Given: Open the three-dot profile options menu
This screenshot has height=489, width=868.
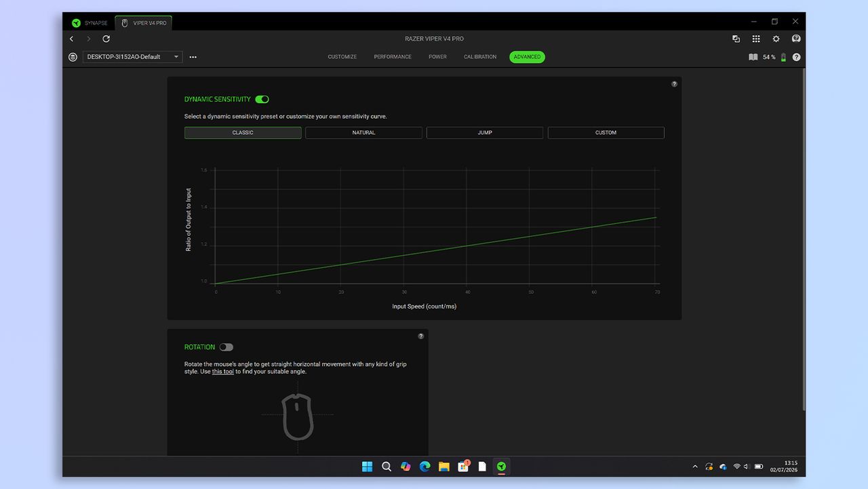Looking at the screenshot, I should 193,57.
